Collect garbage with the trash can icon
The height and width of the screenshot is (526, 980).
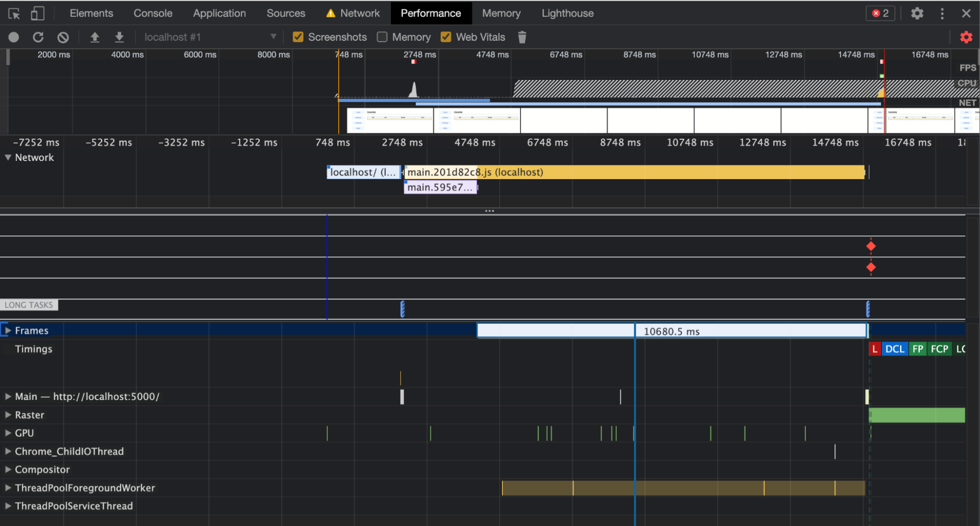(522, 37)
